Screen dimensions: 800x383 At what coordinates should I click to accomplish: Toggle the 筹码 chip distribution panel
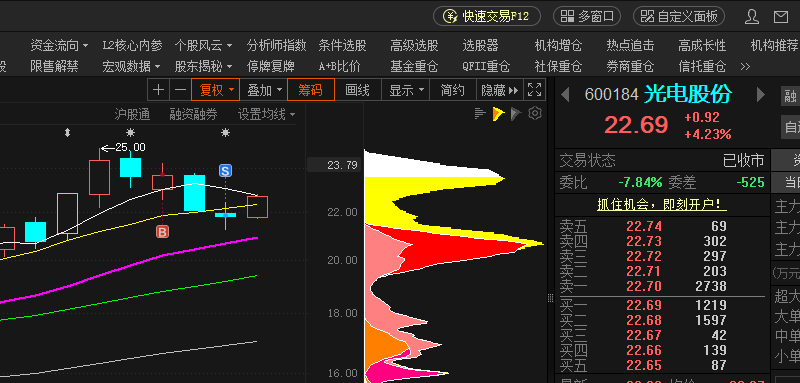click(x=311, y=90)
